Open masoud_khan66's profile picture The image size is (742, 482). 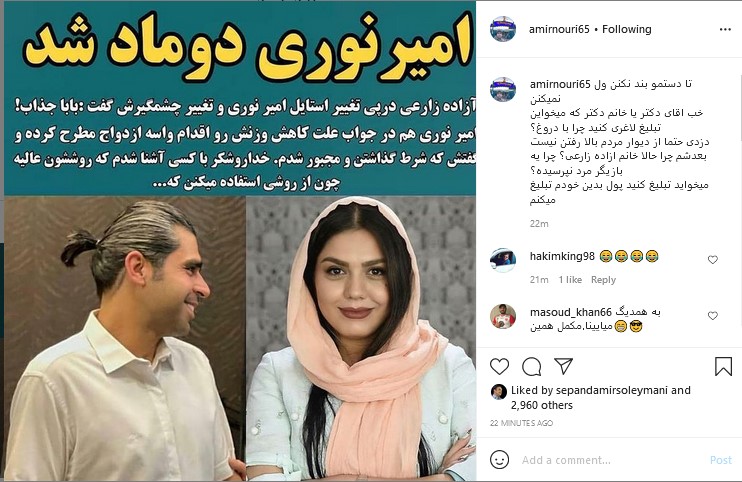pos(503,316)
